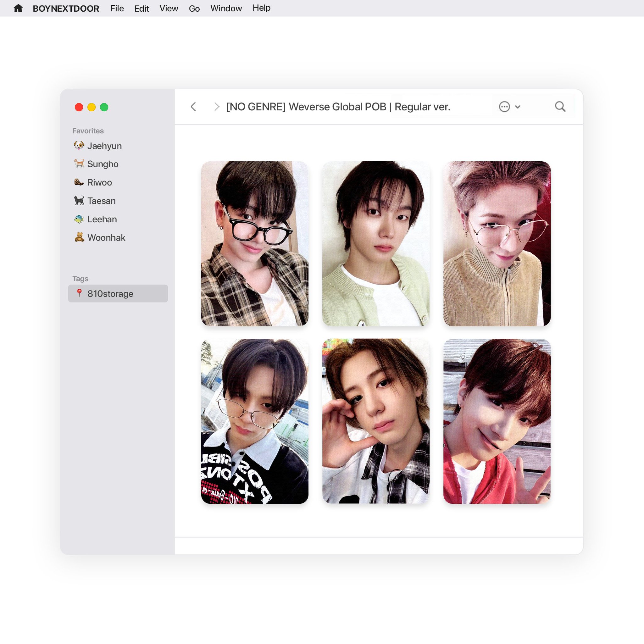The width and height of the screenshot is (644, 644).
Task: Click the ellipsis more-actions circle icon
Action: 504,107
